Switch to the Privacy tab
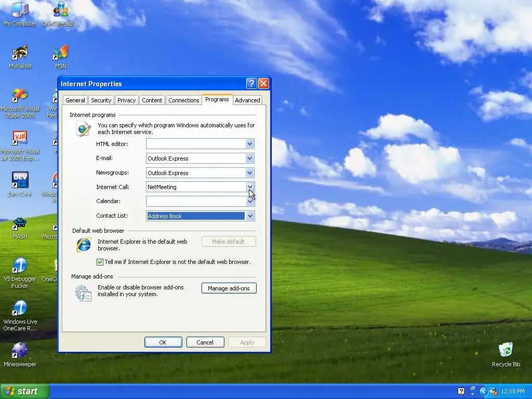The image size is (532, 399). click(x=127, y=100)
